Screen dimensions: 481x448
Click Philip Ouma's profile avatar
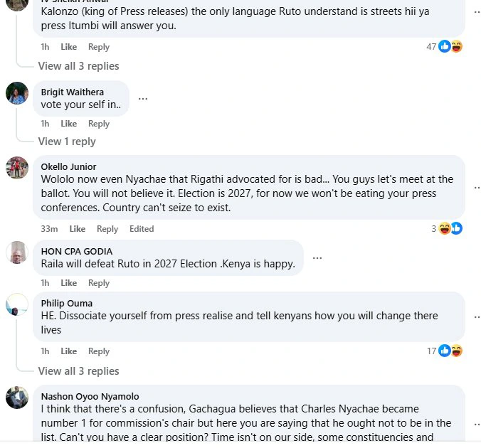17,304
